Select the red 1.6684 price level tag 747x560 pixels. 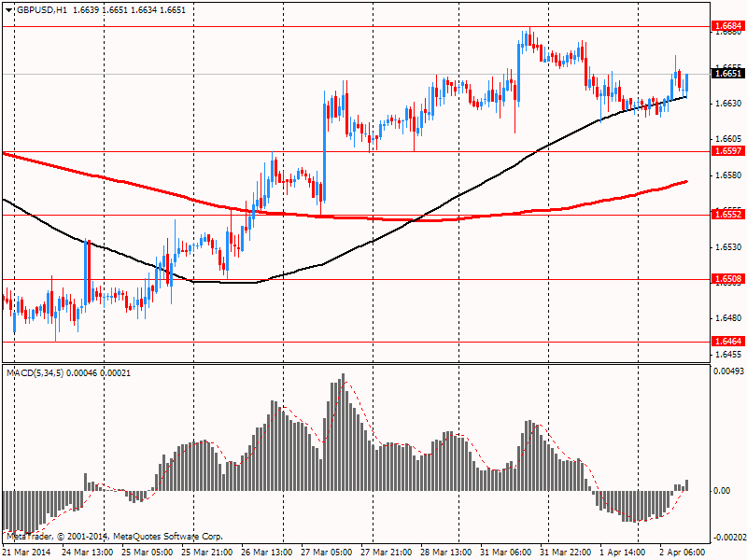(x=727, y=26)
